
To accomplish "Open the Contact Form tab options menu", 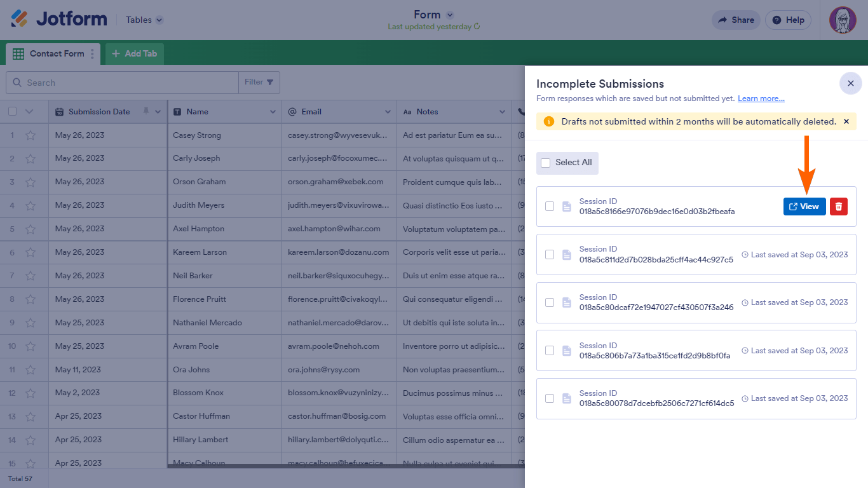I will click(x=92, y=54).
